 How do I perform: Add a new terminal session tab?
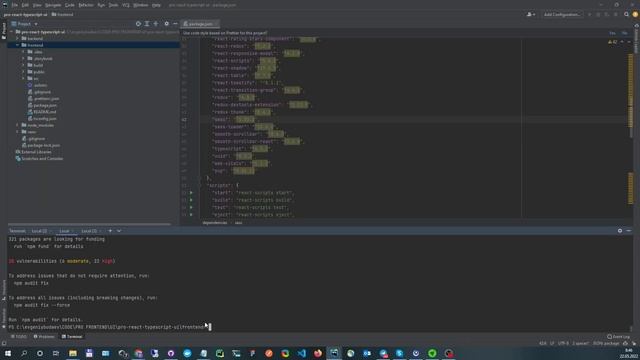[110, 231]
